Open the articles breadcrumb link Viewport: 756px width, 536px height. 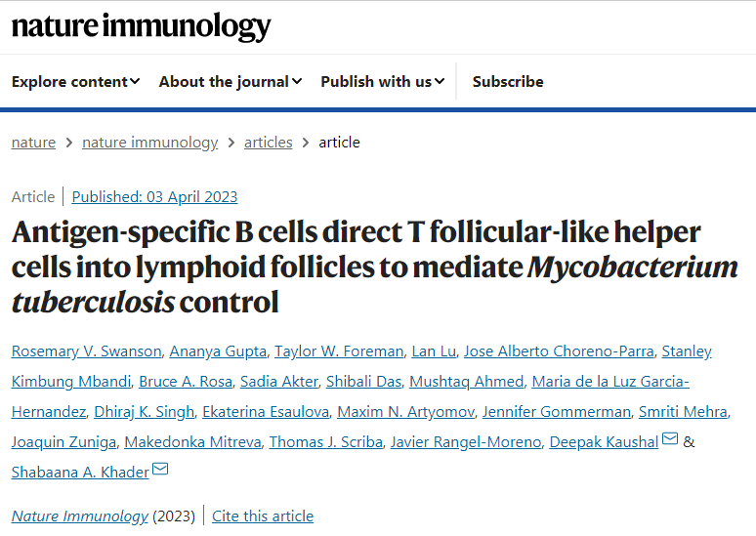click(269, 143)
